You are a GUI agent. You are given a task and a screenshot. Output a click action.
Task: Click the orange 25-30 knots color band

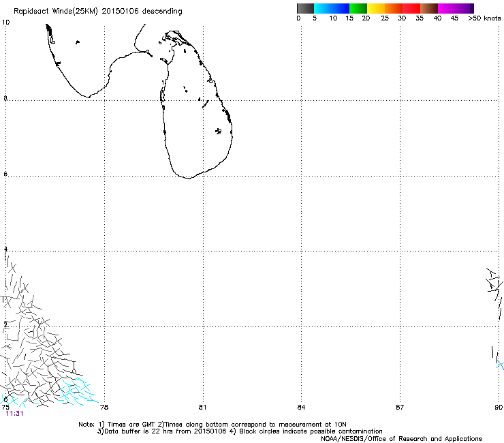pos(394,8)
